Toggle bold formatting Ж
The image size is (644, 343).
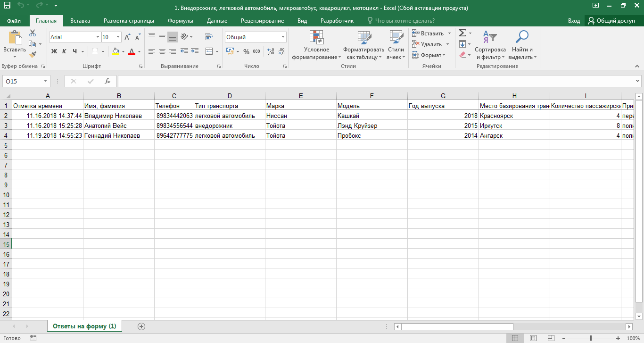tap(54, 51)
